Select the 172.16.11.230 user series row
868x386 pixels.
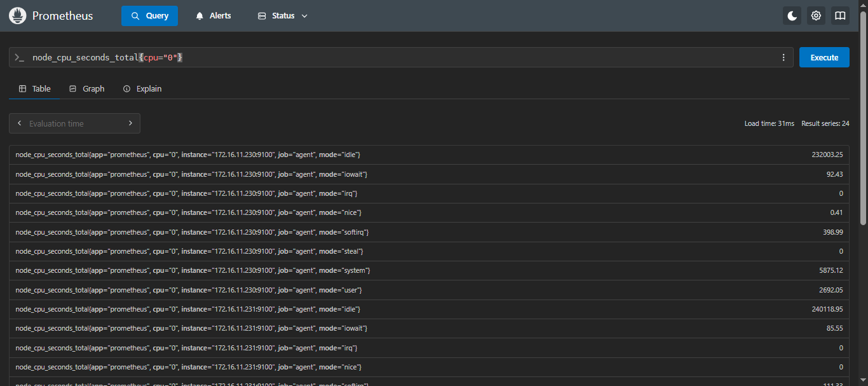click(429, 290)
